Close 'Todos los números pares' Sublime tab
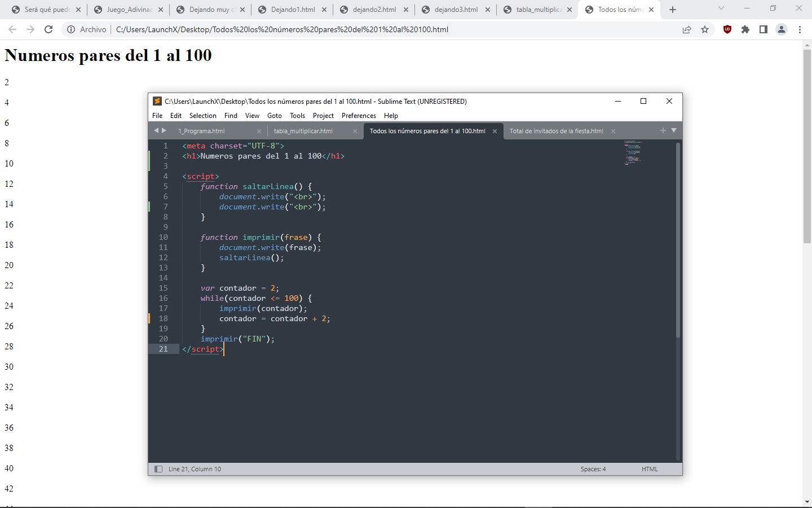Screen dimensions: 812x508 click(x=495, y=131)
